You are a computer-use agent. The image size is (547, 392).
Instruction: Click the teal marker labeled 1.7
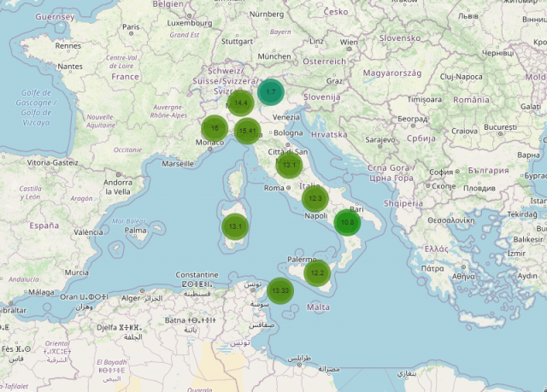271,91
